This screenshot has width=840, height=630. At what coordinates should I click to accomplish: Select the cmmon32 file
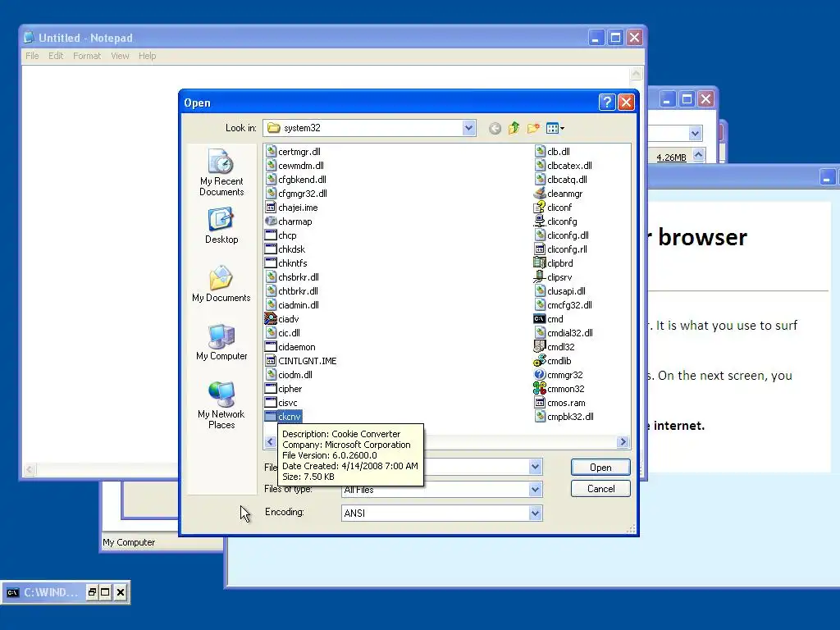pyautogui.click(x=559, y=388)
